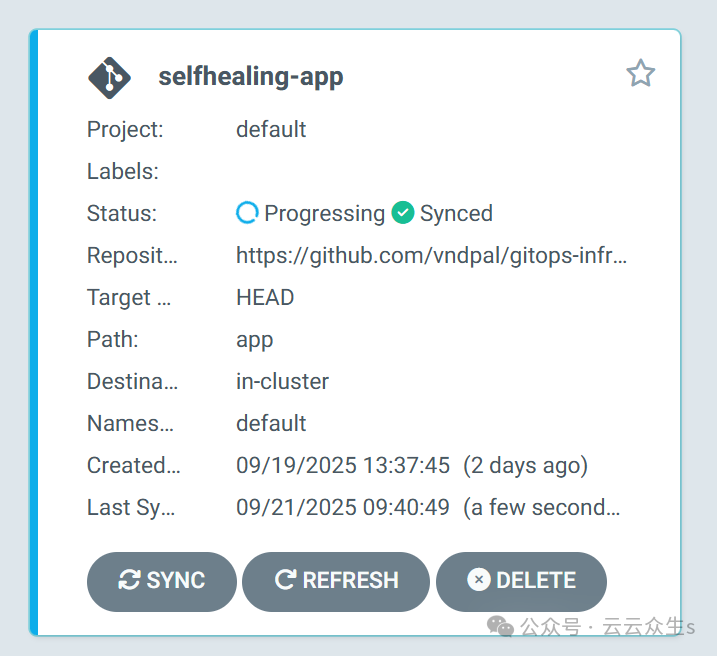Click the default project value
The width and height of the screenshot is (717, 656).
click(271, 129)
